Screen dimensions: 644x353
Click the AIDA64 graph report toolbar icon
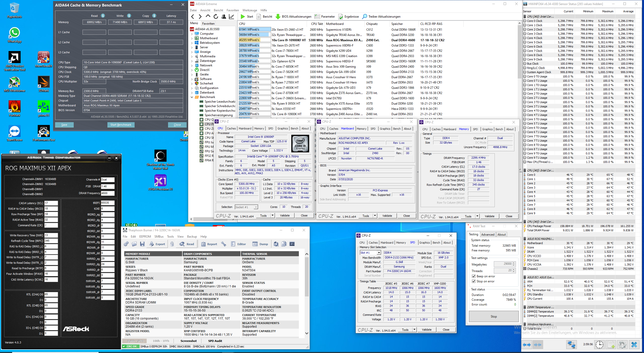click(231, 17)
